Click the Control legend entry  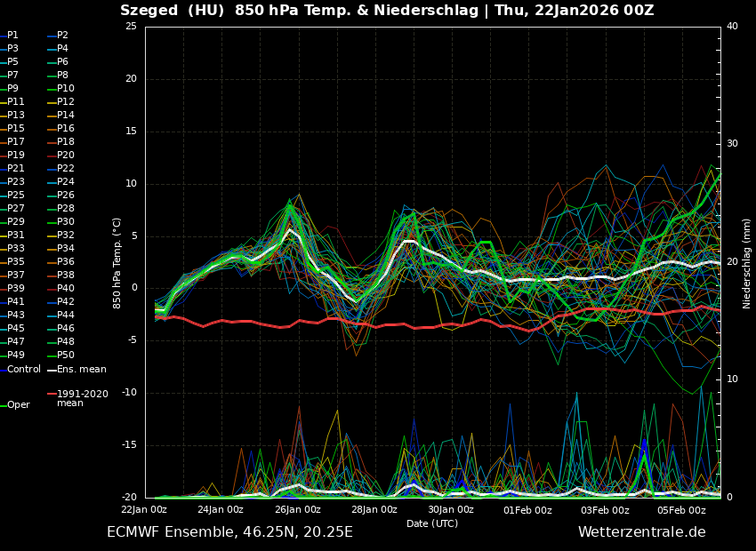(x=24, y=369)
